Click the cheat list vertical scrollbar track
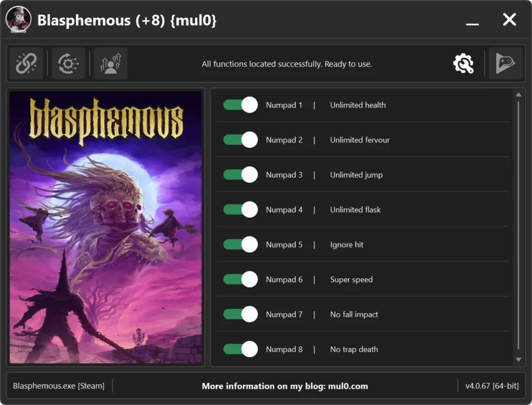The width and height of the screenshot is (532, 405). tap(518, 225)
